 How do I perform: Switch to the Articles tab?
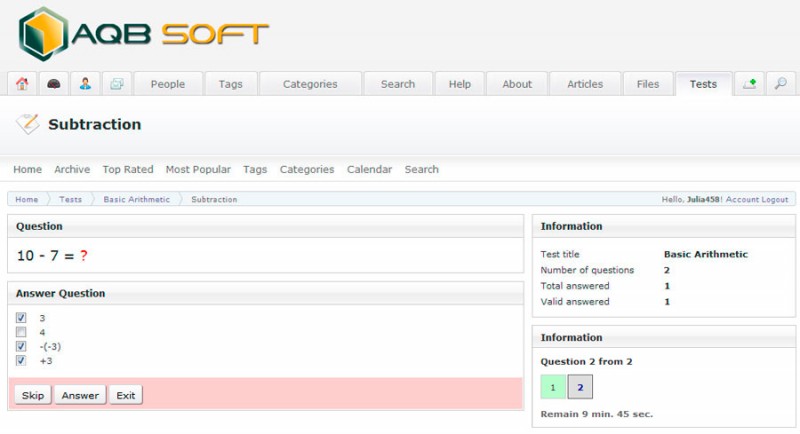pyautogui.click(x=585, y=84)
